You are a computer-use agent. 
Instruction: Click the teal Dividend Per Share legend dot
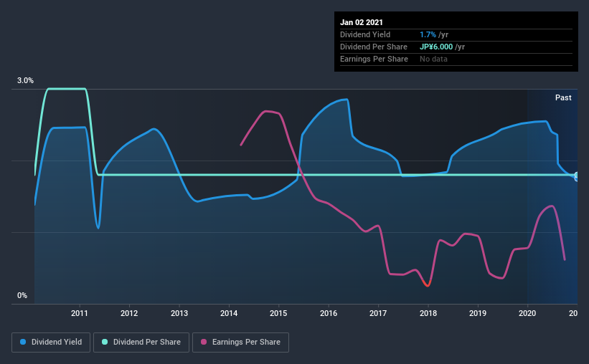click(x=105, y=342)
